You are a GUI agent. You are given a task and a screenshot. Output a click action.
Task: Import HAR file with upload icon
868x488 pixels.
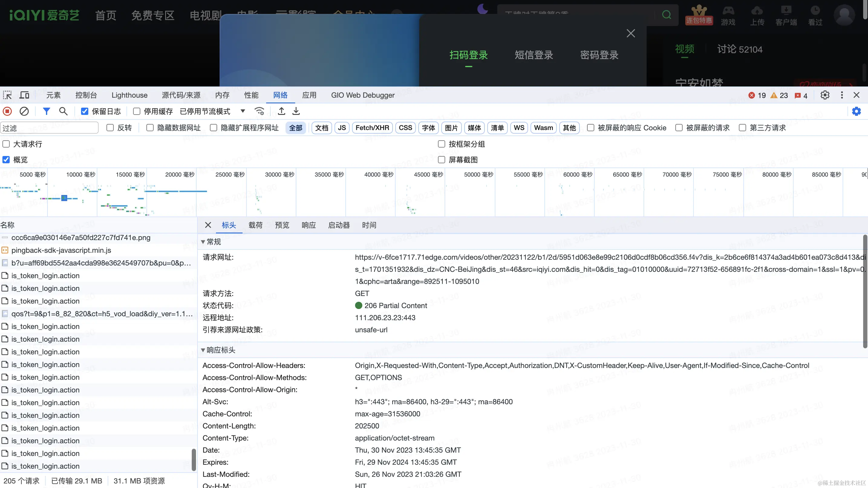(x=282, y=111)
